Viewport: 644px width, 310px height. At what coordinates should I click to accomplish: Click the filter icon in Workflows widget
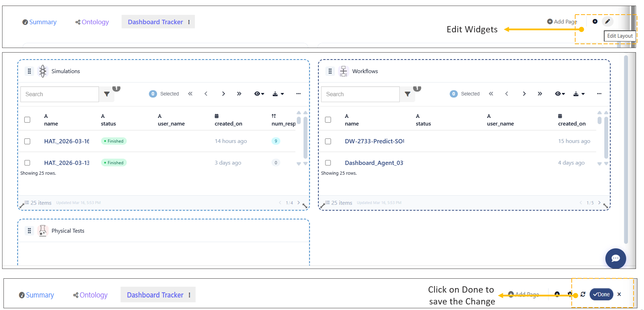pos(407,94)
